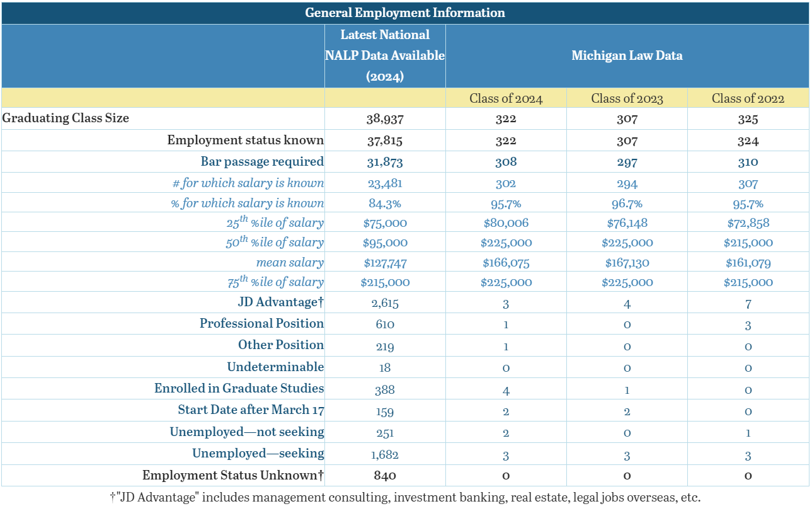Select the Class of 2024 mean salary $166,075
This screenshot has height=511, width=812.
(x=506, y=263)
